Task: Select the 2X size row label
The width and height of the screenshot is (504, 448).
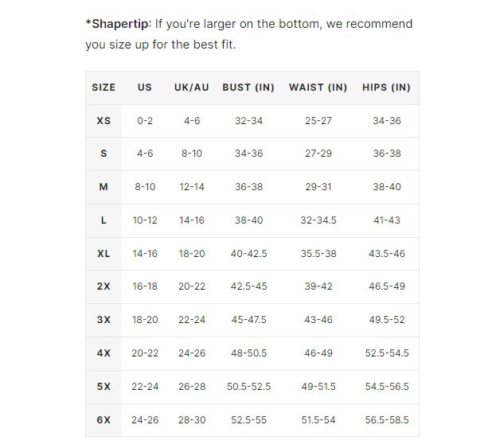Action: click(x=104, y=286)
